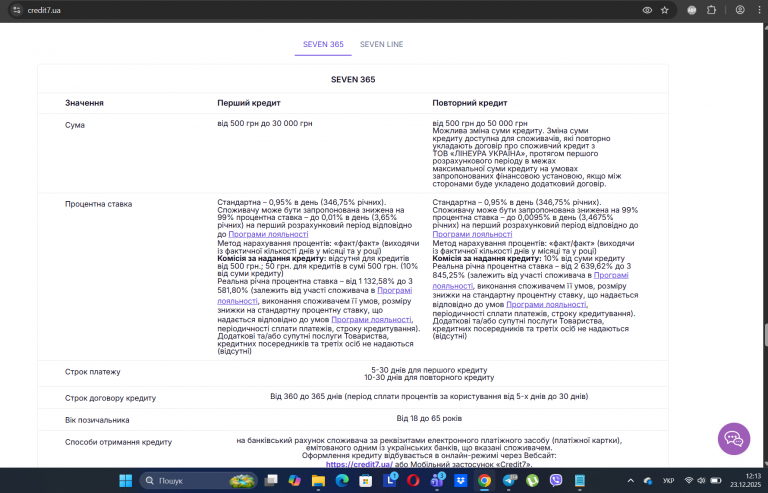The image size is (768, 493).
Task: Open Програми лояльності link in repeat credit interest rate
Action: [472, 235]
